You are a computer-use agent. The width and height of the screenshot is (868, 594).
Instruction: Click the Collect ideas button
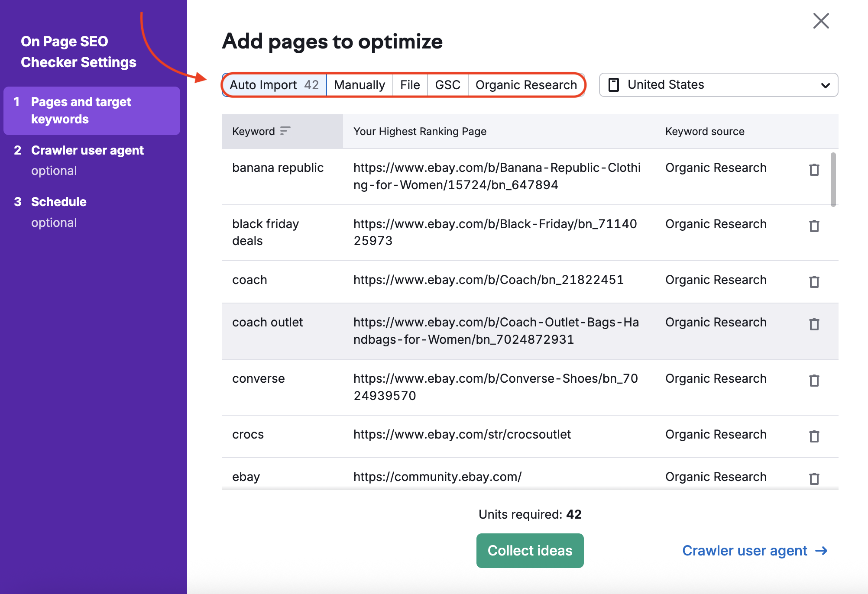tap(530, 550)
